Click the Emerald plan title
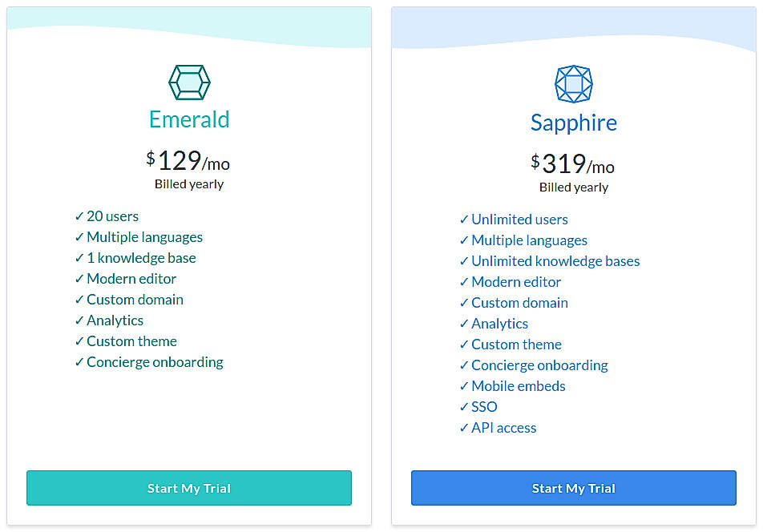 (189, 119)
